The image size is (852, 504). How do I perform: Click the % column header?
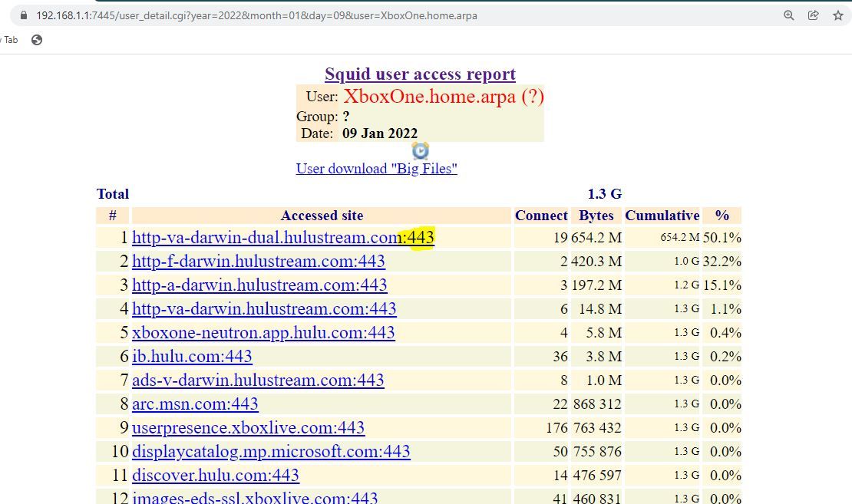(722, 216)
